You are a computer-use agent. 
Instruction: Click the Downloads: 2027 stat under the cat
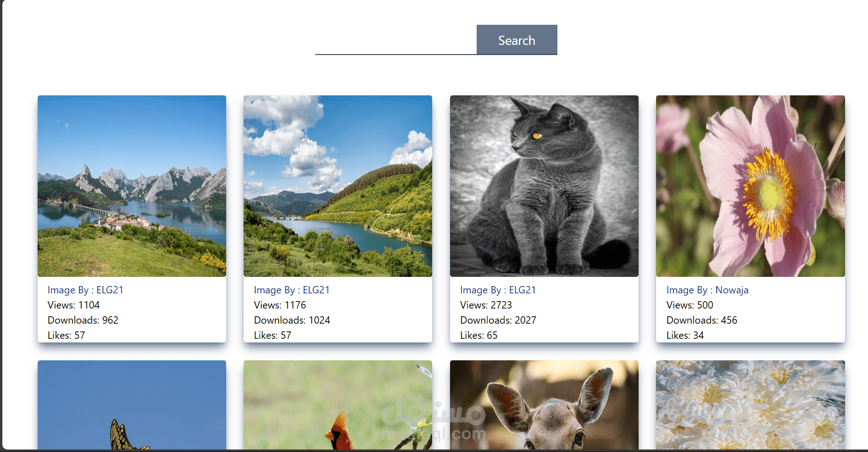[x=498, y=320]
